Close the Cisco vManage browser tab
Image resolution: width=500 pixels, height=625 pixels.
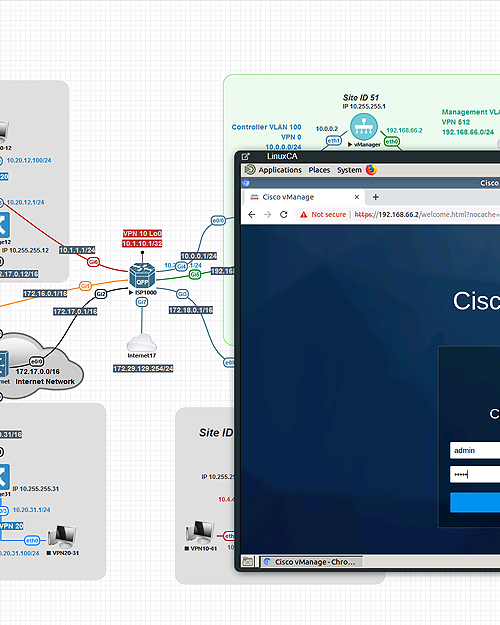pos(357,197)
